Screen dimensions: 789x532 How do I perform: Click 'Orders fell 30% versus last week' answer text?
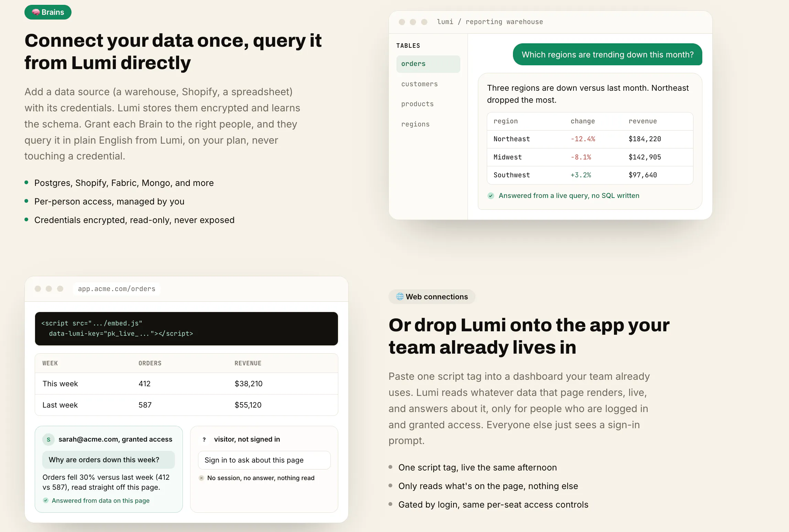point(106,482)
